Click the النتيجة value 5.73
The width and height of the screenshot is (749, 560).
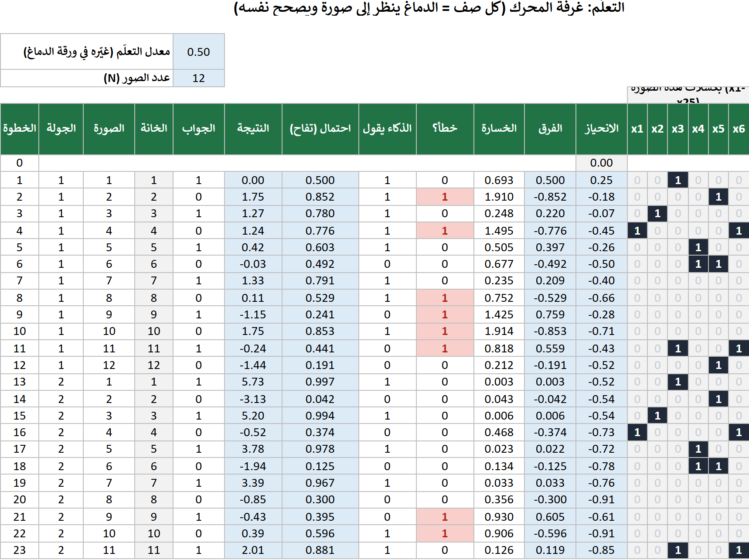coord(253,382)
